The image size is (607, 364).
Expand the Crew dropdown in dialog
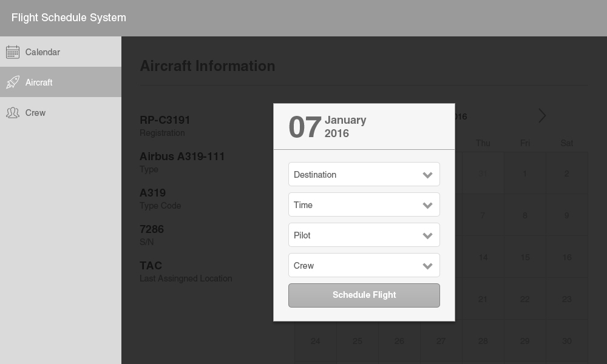point(364,265)
